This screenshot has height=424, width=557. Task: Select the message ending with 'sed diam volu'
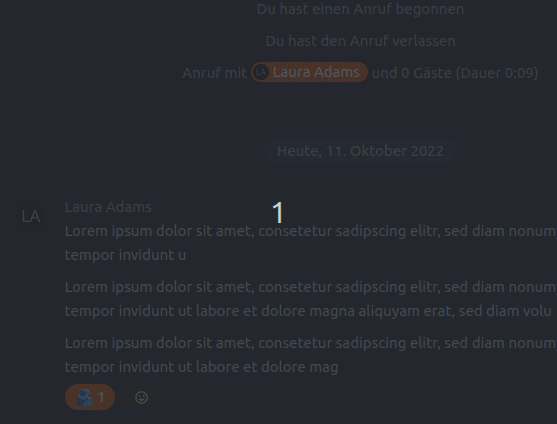tap(311, 299)
